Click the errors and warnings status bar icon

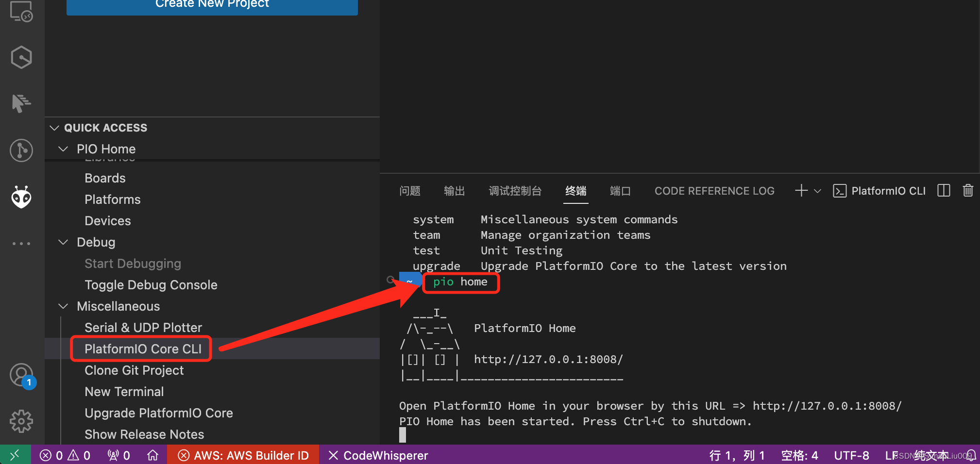point(65,455)
